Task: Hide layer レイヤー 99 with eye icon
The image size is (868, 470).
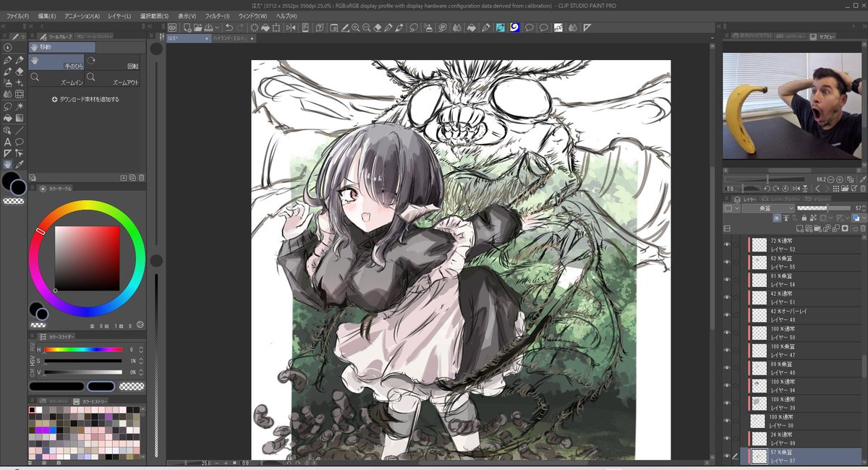Action: pyautogui.click(x=727, y=438)
